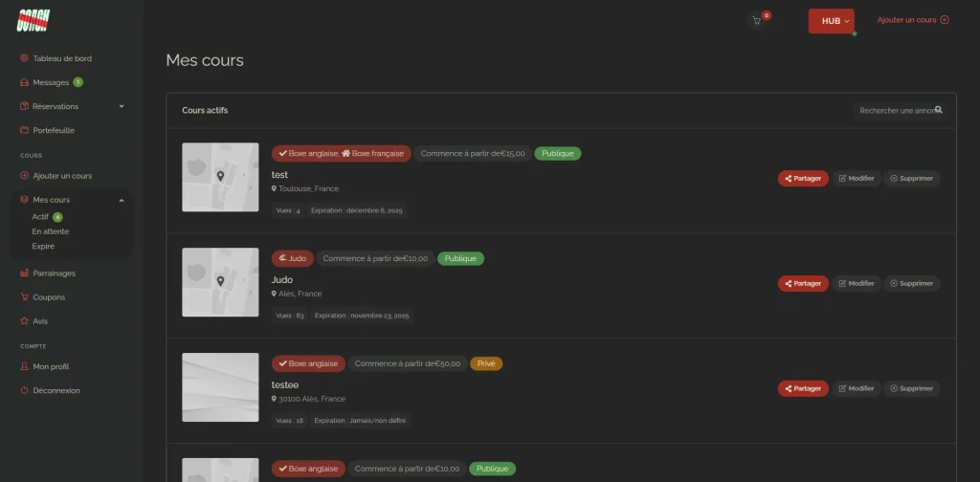This screenshot has width=980, height=482.
Task: Click Modifier for the Judo course
Action: pos(857,283)
